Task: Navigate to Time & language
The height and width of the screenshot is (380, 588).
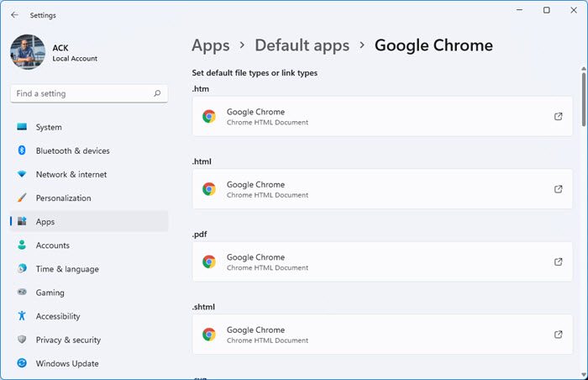Action: click(x=67, y=270)
